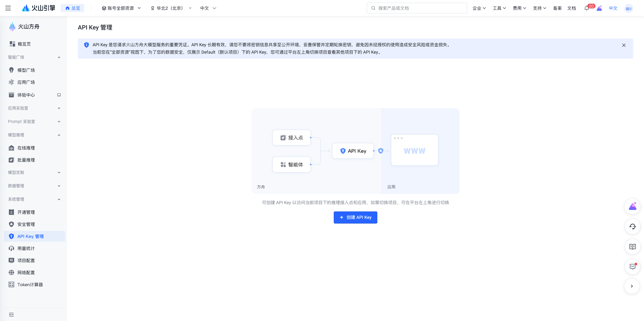
Task: Open the documentation book floating icon
Action: tap(632, 247)
